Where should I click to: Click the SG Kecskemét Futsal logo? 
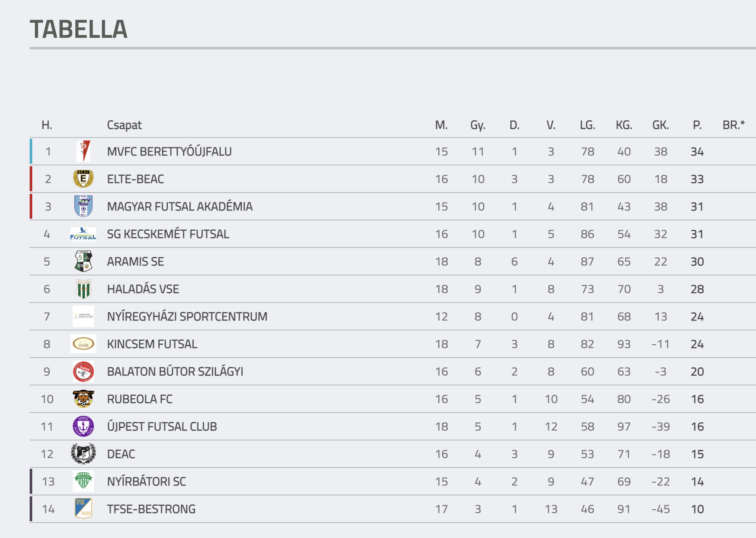[83, 234]
